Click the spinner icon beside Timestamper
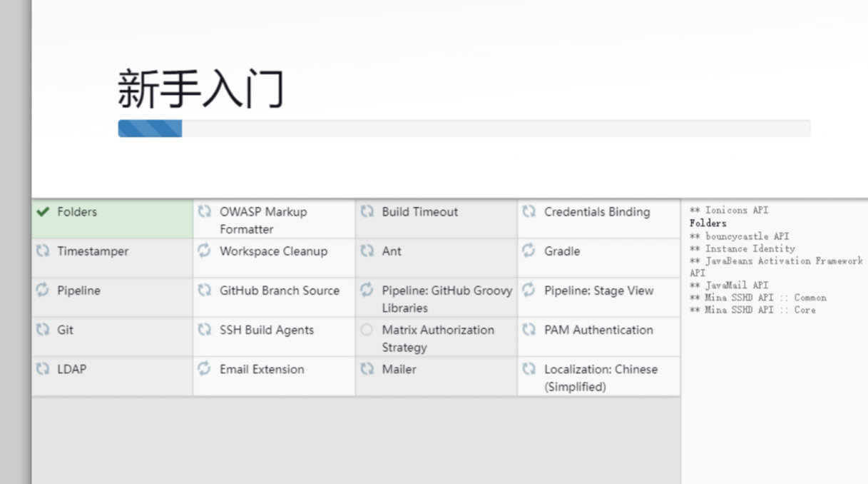Screen dimensions: 868x484 pyautogui.click(x=43, y=251)
